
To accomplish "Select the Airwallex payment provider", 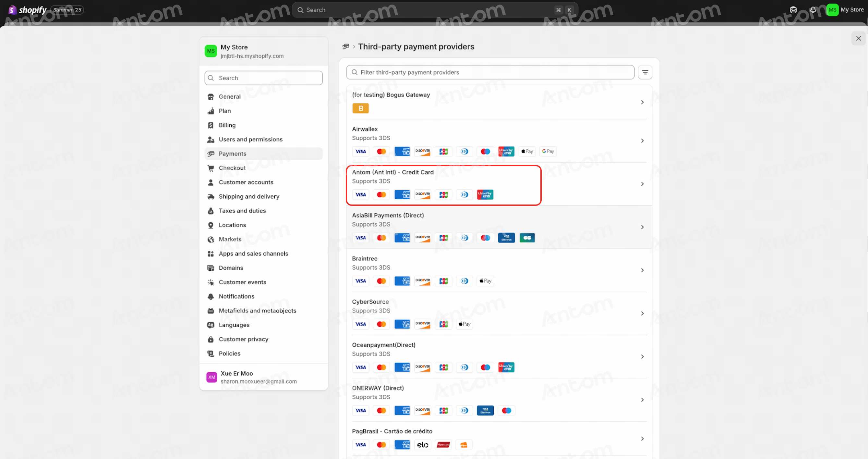I will [x=499, y=141].
